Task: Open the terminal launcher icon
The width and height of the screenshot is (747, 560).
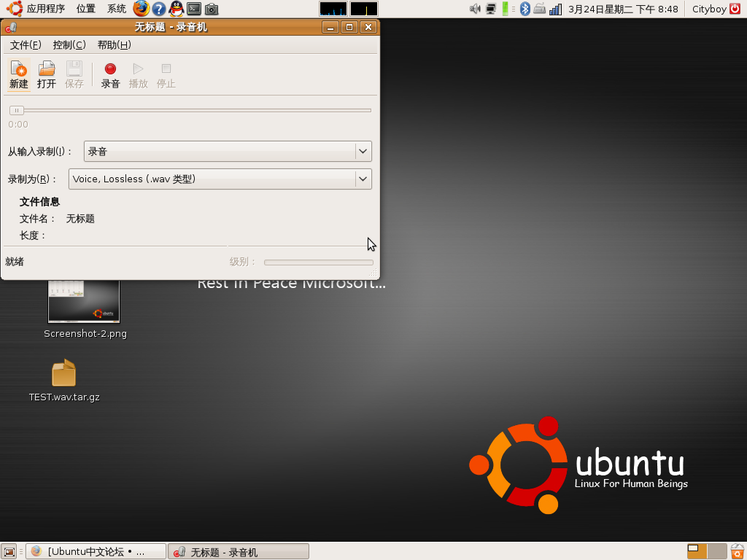Action: click(x=194, y=9)
